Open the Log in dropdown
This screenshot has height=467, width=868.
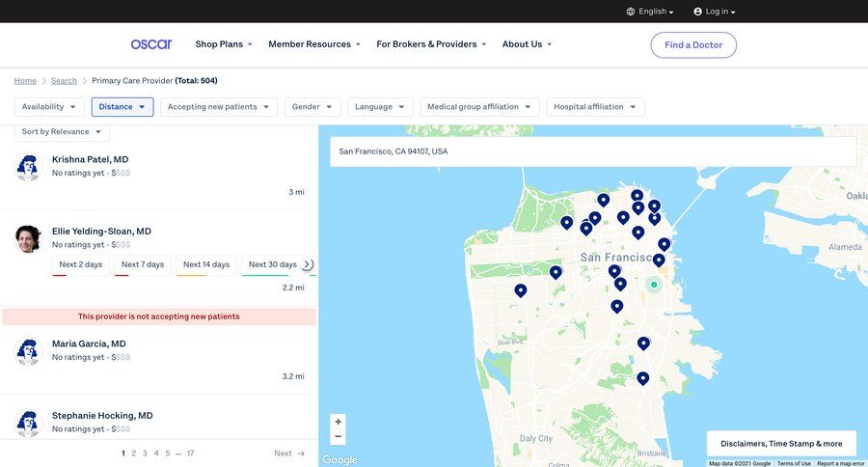click(x=714, y=11)
